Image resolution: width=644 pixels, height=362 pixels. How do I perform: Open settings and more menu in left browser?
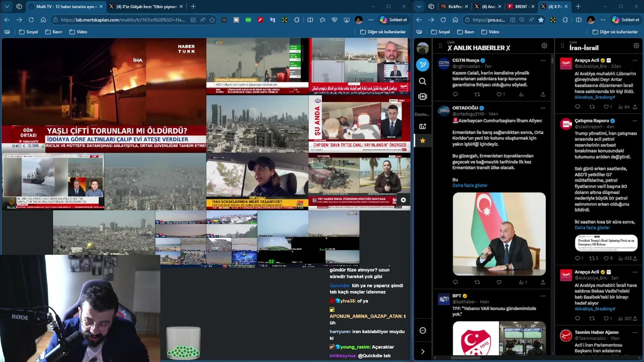(371, 20)
